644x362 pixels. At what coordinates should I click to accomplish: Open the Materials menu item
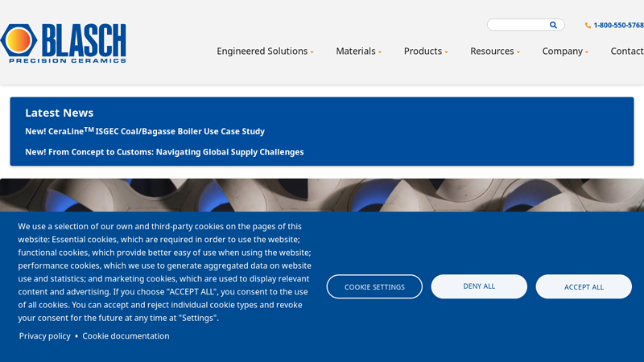coord(356,51)
